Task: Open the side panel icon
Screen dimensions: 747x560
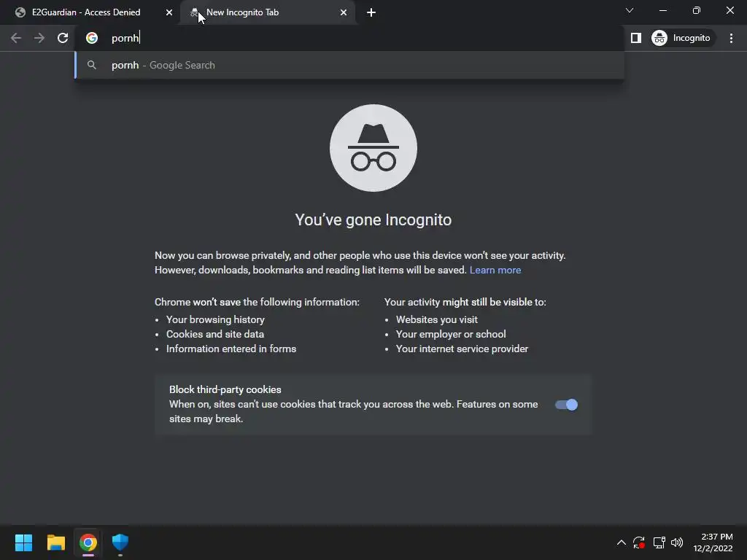Action: coord(636,38)
